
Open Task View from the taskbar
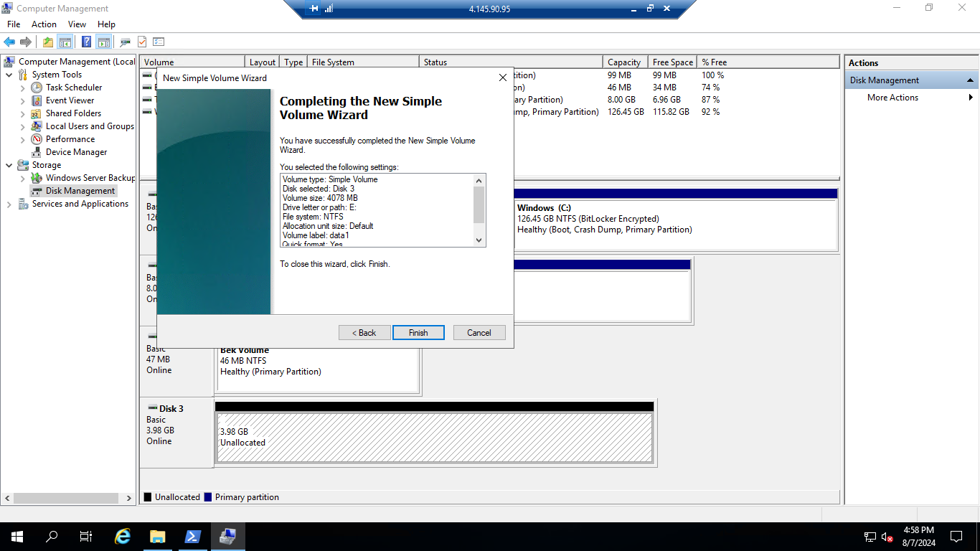(86, 536)
